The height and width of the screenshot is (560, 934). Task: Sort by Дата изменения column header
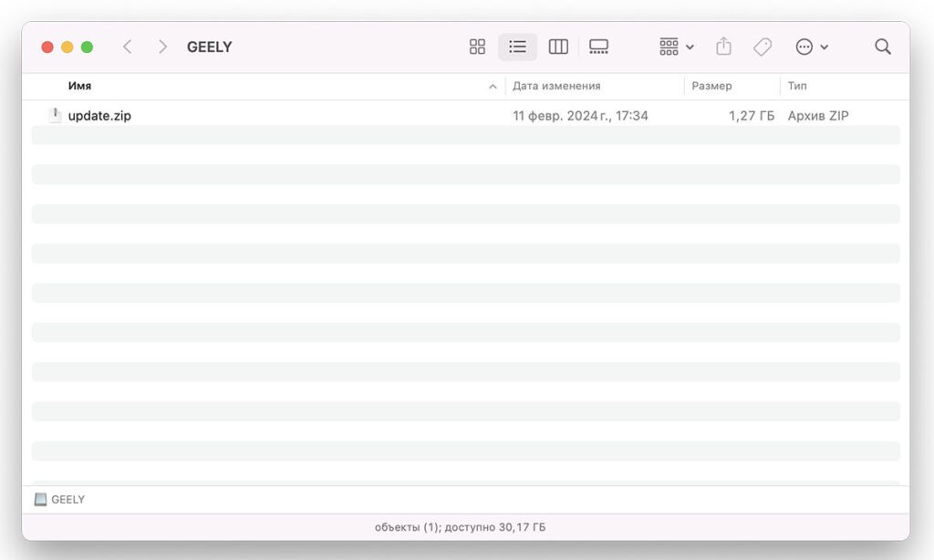[556, 86]
